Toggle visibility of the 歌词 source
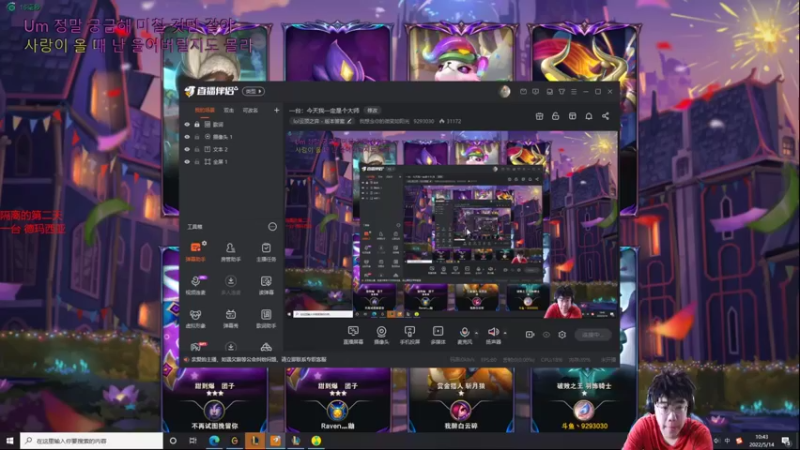This screenshot has width=800, height=450. tap(187, 124)
